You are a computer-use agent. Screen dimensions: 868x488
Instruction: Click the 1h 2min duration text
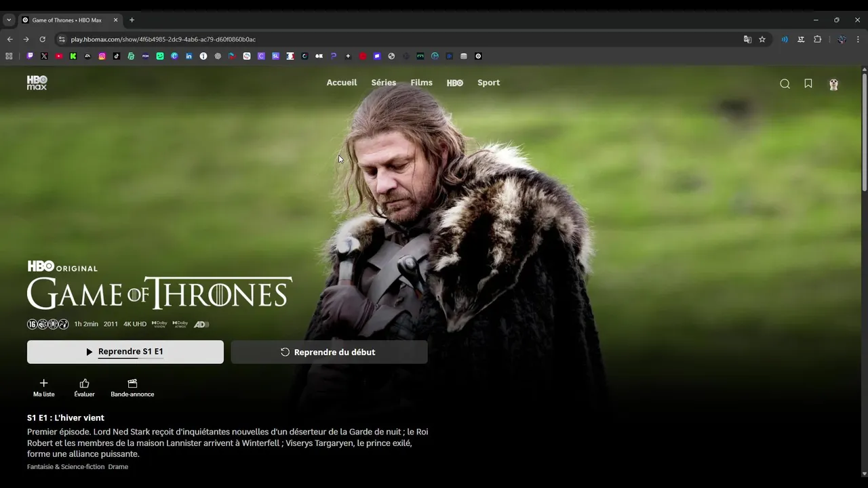(x=86, y=324)
